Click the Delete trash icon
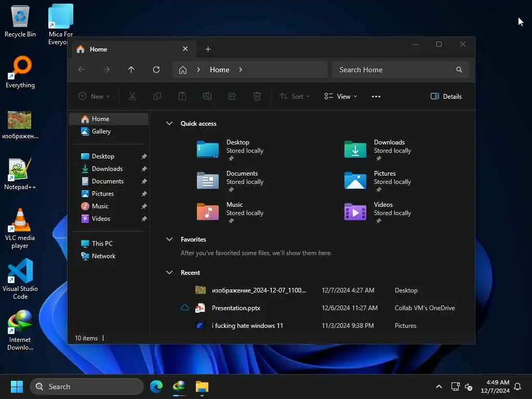Viewport: 532px width, 399px height. (x=257, y=96)
